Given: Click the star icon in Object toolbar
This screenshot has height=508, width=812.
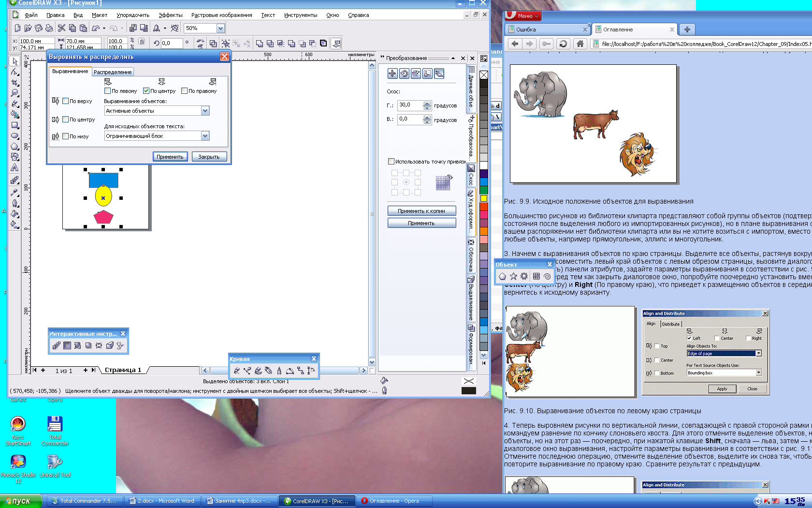Looking at the screenshot, I should (513, 276).
